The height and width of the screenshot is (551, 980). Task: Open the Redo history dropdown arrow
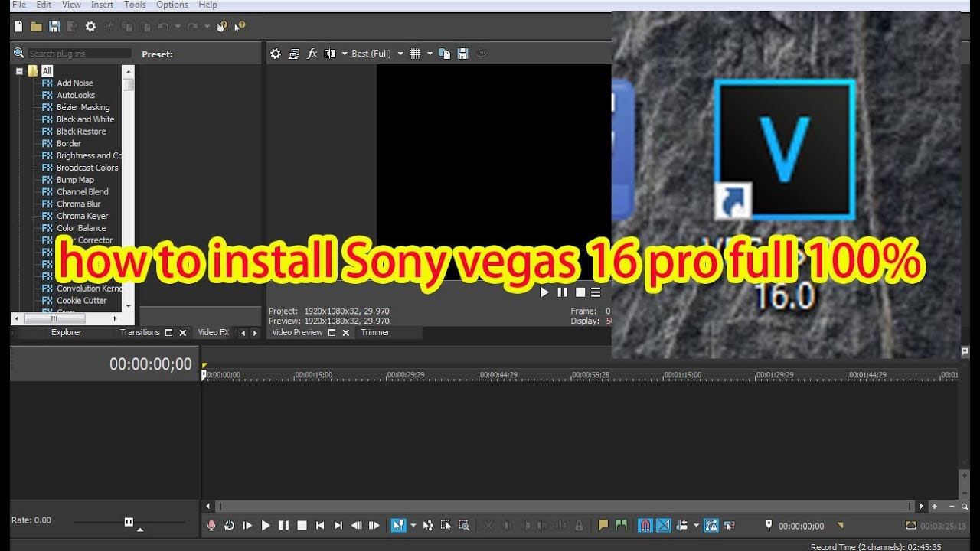pos(207,27)
